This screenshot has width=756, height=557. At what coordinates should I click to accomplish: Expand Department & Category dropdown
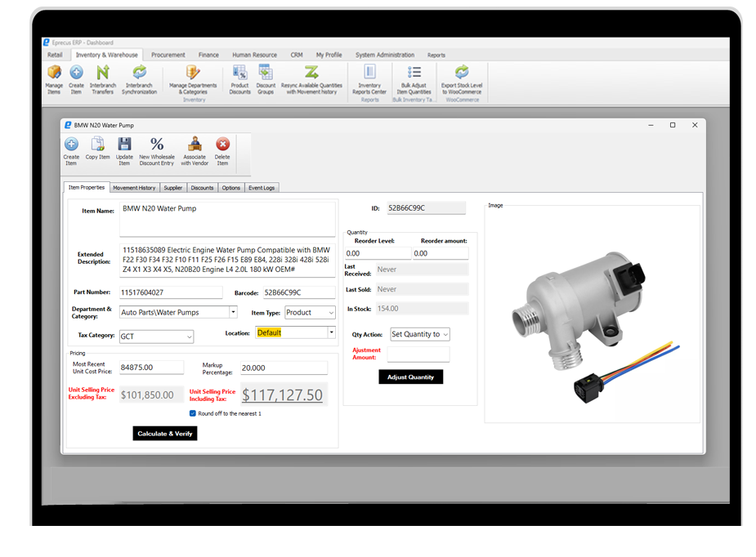click(234, 312)
